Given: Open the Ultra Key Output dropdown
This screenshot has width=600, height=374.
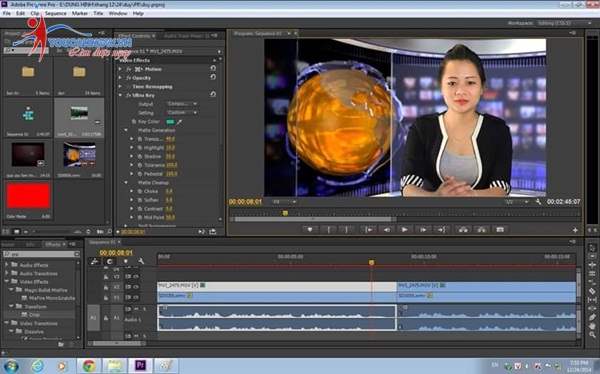Looking at the screenshot, I should [182, 104].
